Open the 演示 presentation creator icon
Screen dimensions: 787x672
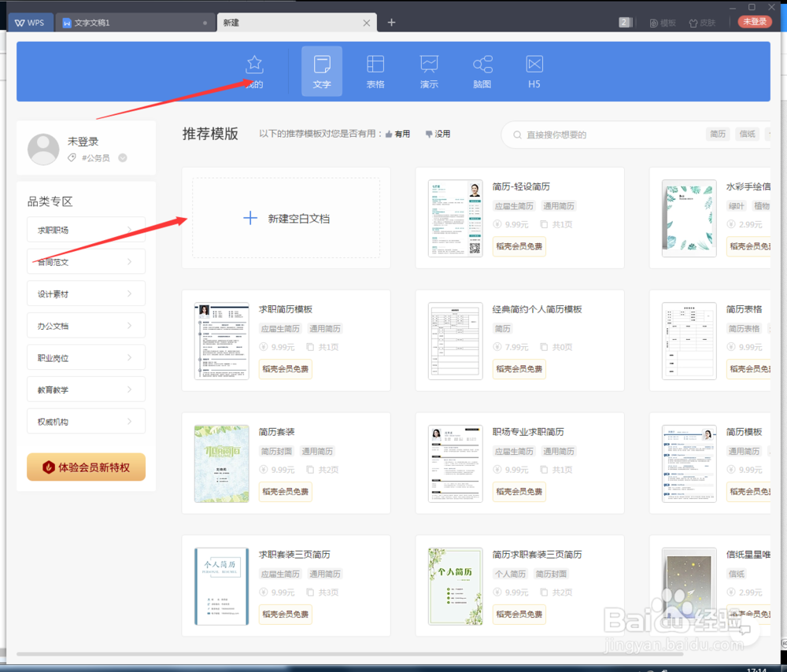tap(429, 71)
